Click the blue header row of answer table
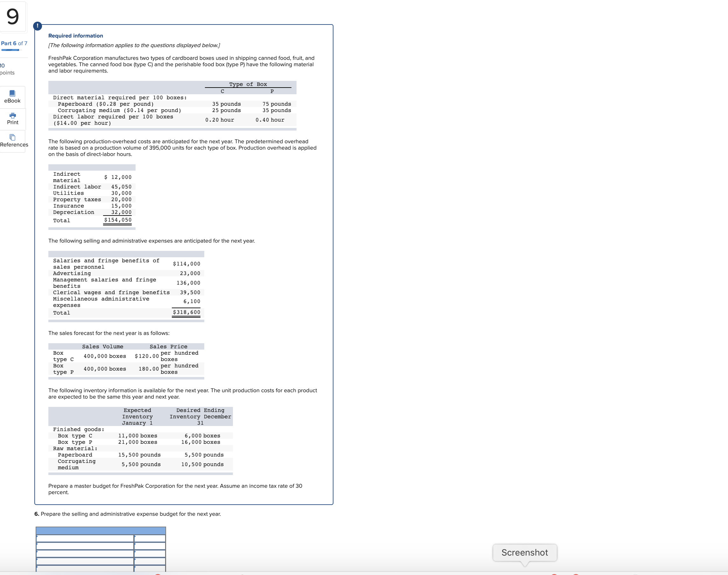Viewport: 728px width, 575px height. click(101, 530)
